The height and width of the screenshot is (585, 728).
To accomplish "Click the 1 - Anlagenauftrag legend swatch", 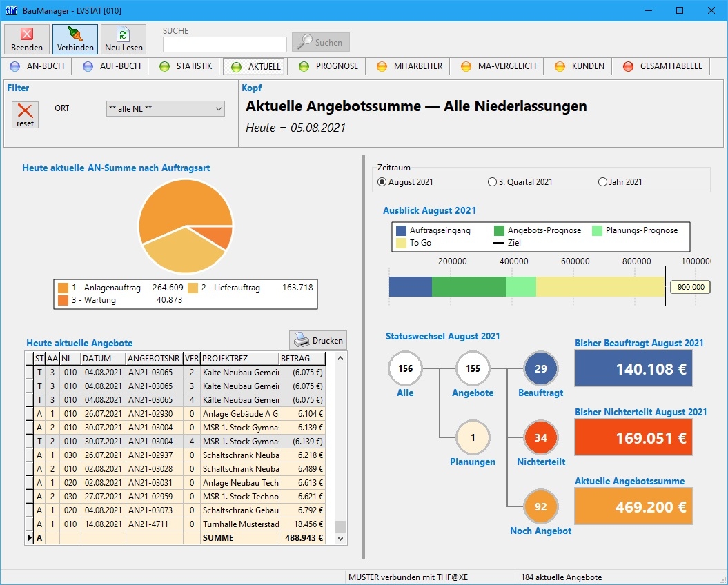I will [x=63, y=288].
